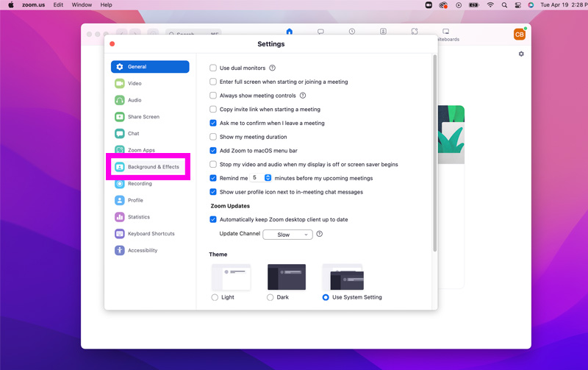Viewport: 588px width, 370px height.
Task: Click the Recording settings icon
Action: tap(120, 183)
